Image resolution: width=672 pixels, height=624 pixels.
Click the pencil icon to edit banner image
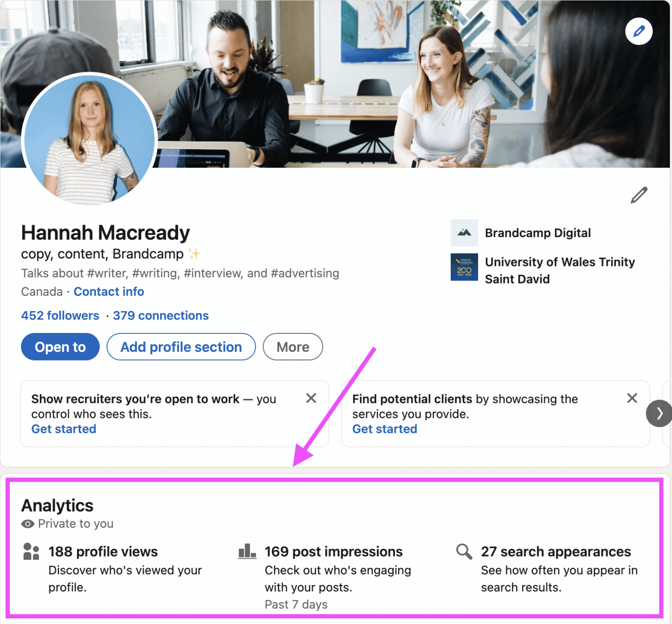(x=639, y=31)
